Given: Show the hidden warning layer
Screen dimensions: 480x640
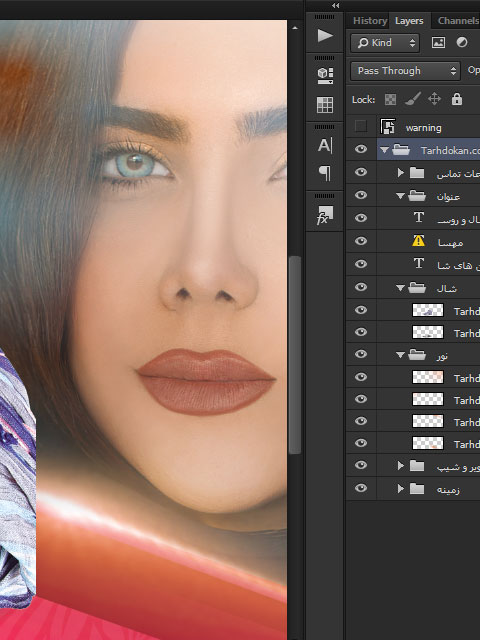Looking at the screenshot, I should [361, 127].
